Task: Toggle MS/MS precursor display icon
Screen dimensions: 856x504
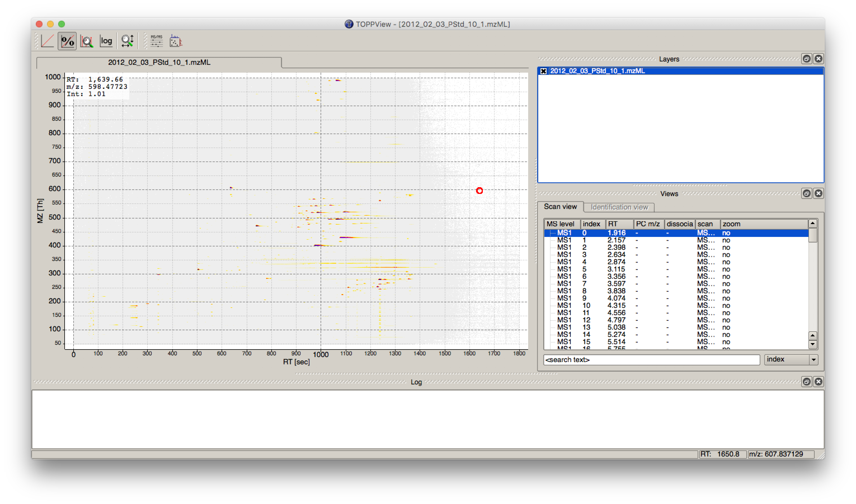Action: pyautogui.click(x=156, y=41)
